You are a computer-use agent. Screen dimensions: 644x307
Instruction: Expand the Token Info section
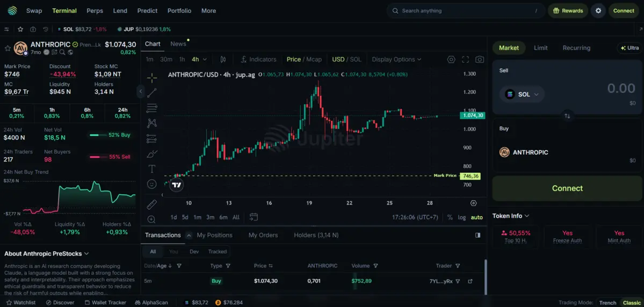click(x=511, y=216)
